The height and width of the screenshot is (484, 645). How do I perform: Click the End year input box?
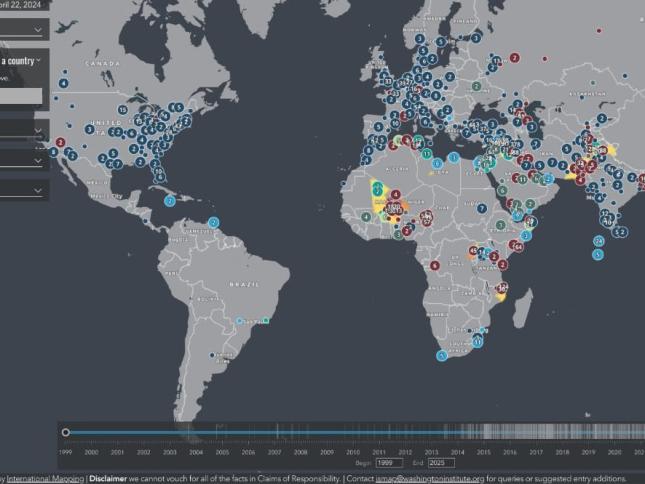[x=440, y=463]
